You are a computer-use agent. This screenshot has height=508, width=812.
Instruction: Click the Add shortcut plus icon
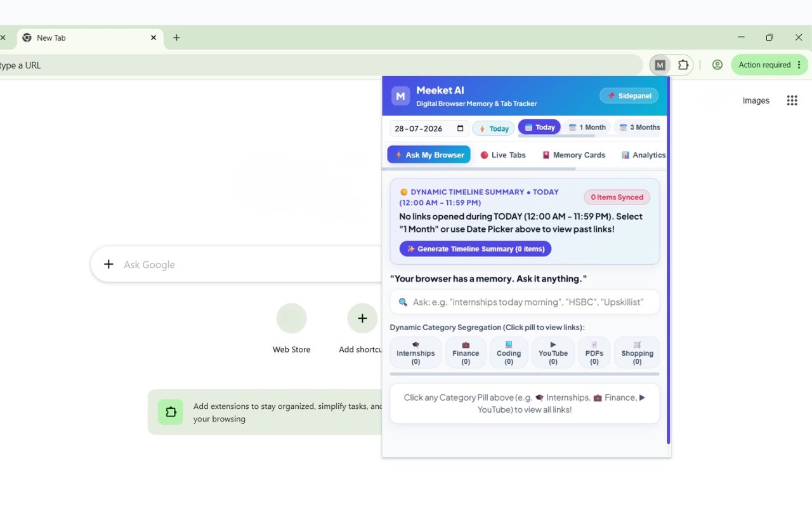pos(362,318)
